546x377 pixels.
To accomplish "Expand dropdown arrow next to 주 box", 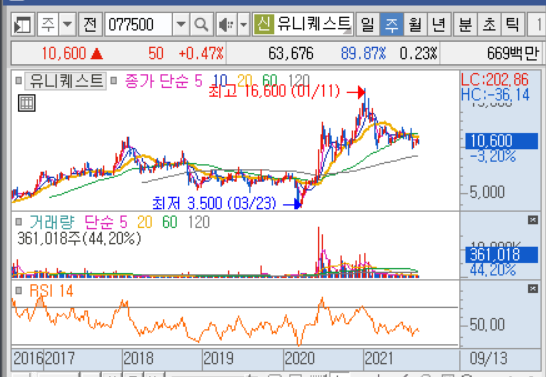I will 68,24.
